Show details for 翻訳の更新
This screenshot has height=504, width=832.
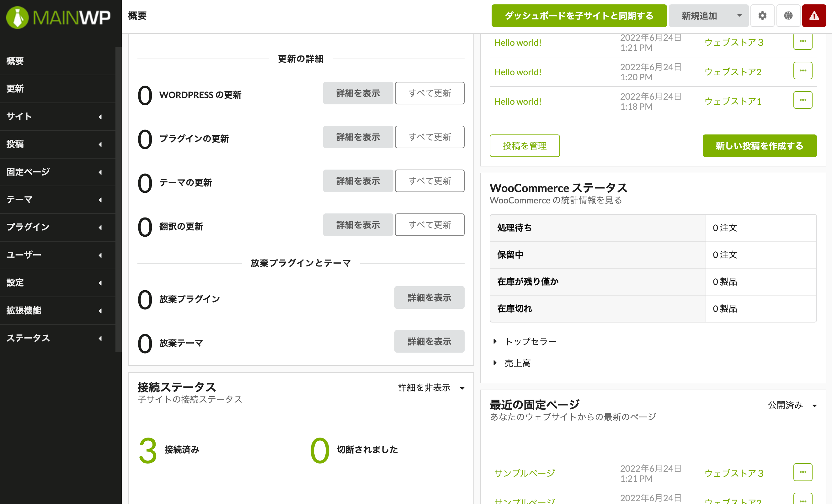click(x=358, y=225)
